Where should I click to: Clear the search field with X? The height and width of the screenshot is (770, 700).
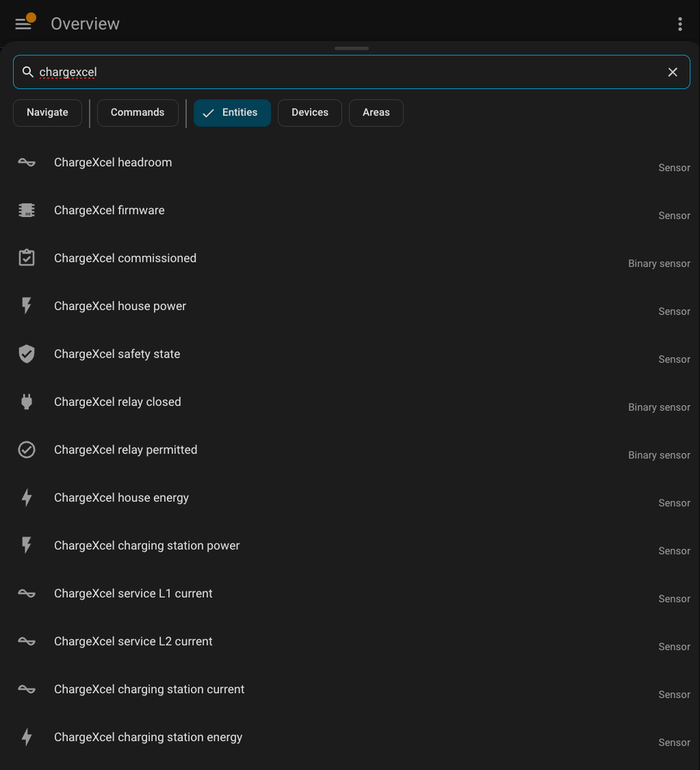(x=673, y=72)
